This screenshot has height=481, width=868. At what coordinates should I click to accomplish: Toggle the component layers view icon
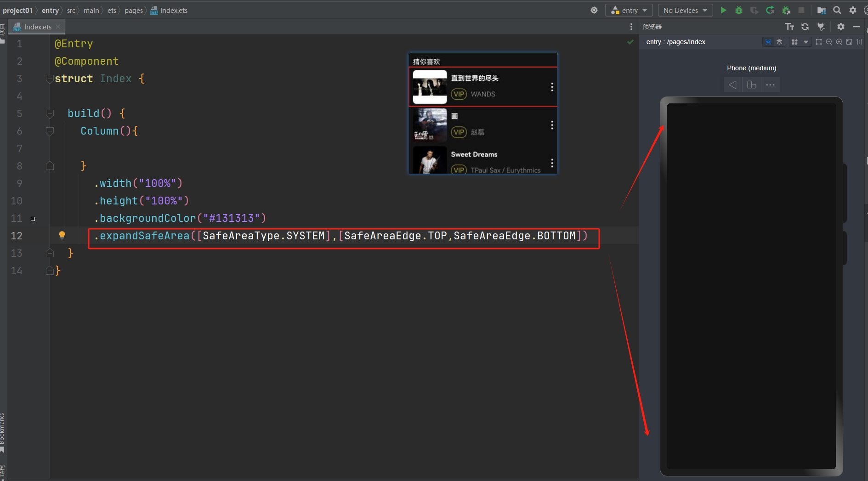pyautogui.click(x=779, y=42)
